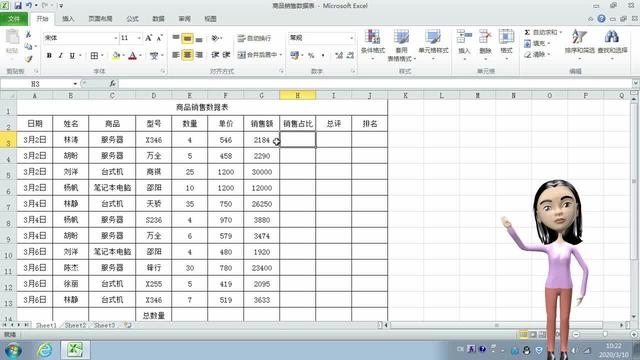Expand the number format dropdown
Screen dimensions: 640x360
[x=351, y=38]
